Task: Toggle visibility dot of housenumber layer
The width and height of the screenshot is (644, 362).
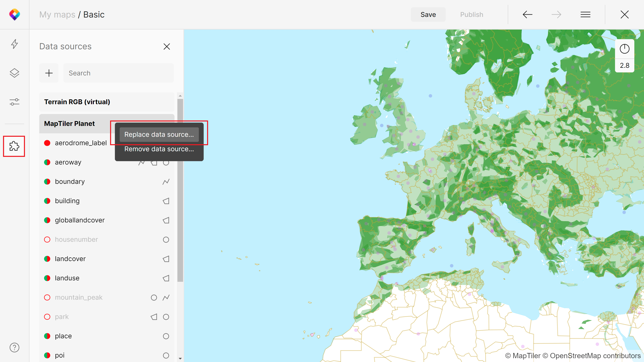Action: [47, 239]
